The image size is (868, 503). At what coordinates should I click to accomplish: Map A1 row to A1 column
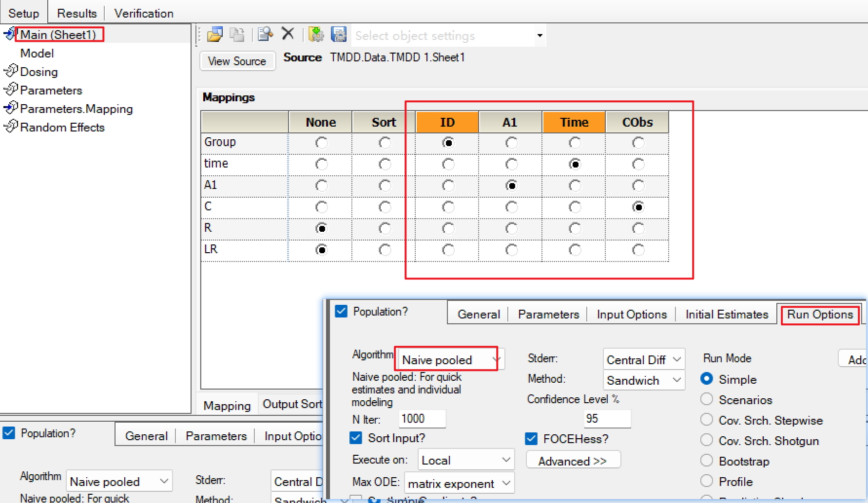point(511,186)
